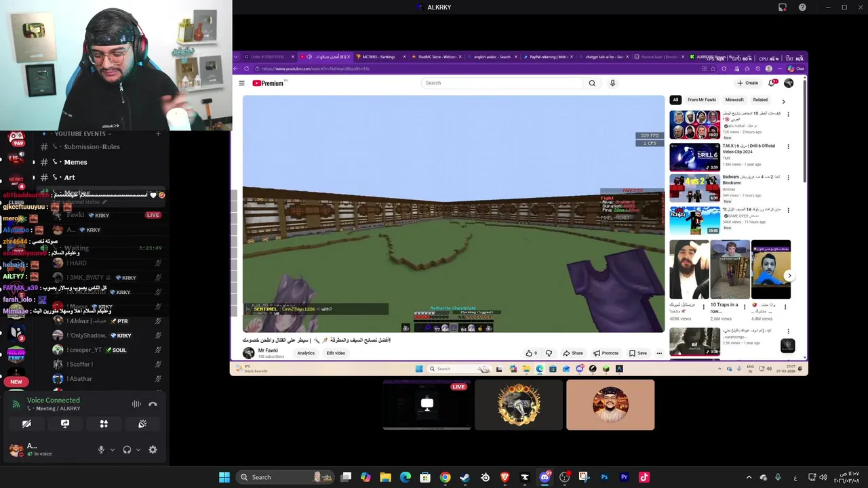Screen dimensions: 868x488
Task: Share your screen from Discord voice panel
Action: [x=65, y=424]
